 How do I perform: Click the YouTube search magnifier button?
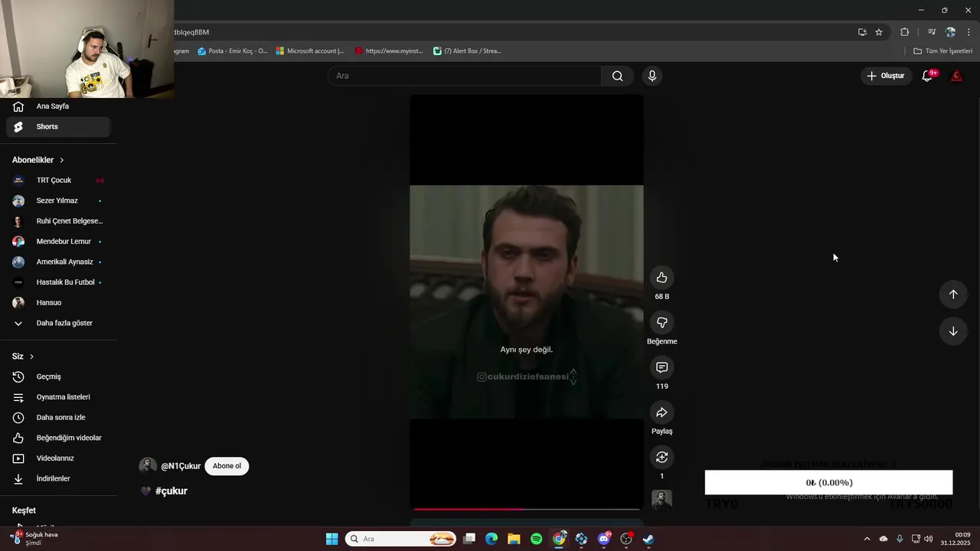pos(617,76)
